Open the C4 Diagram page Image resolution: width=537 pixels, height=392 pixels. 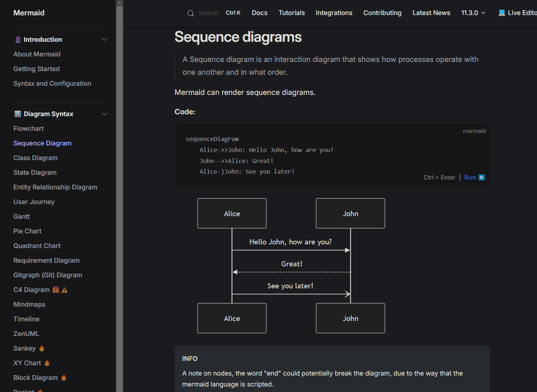tap(32, 290)
